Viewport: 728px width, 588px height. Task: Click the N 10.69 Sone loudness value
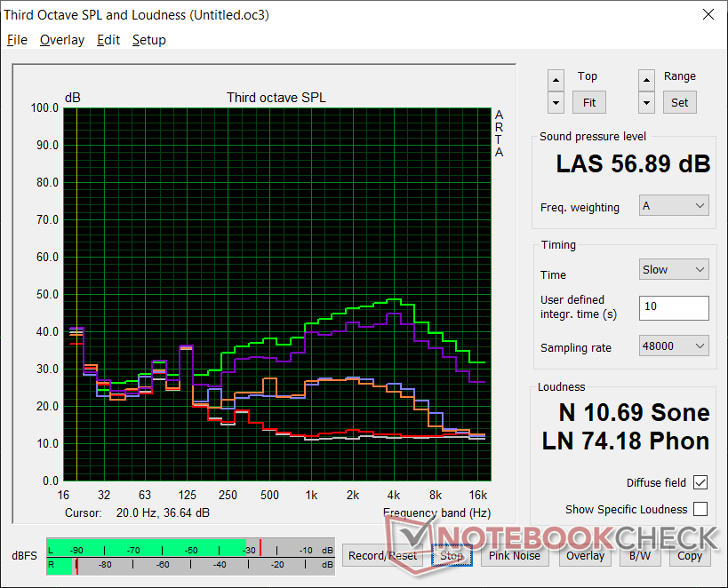click(x=634, y=412)
